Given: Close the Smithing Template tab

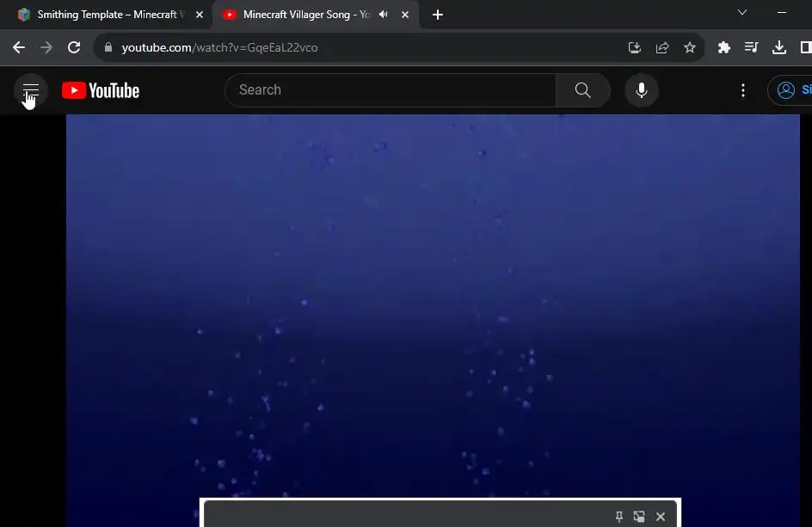Looking at the screenshot, I should click(200, 15).
